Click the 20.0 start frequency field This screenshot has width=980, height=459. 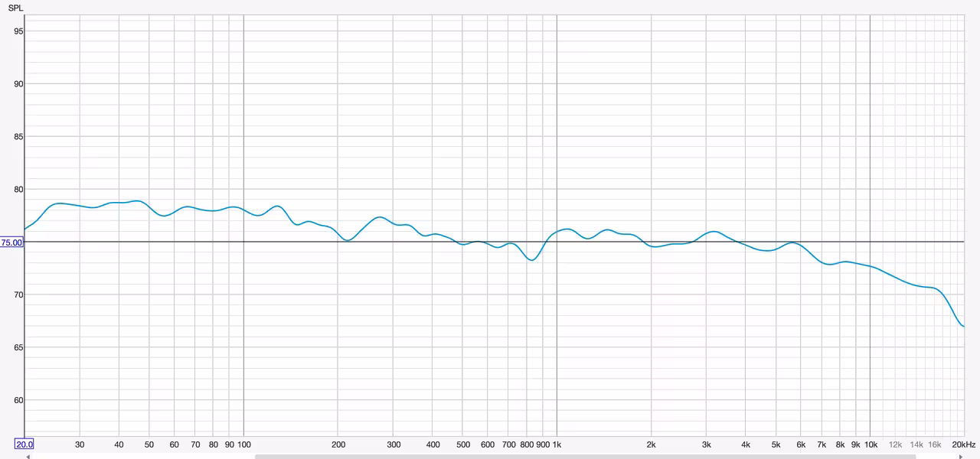tap(24, 444)
